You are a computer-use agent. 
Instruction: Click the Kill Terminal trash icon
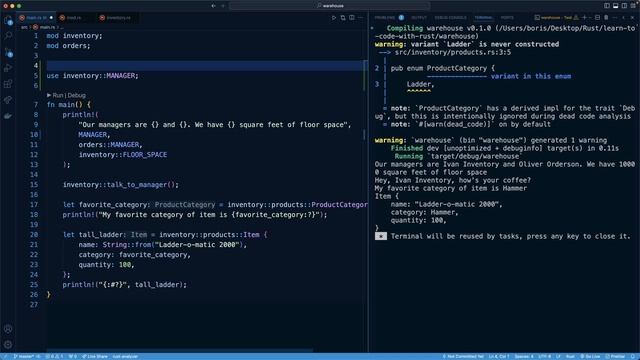[606, 18]
